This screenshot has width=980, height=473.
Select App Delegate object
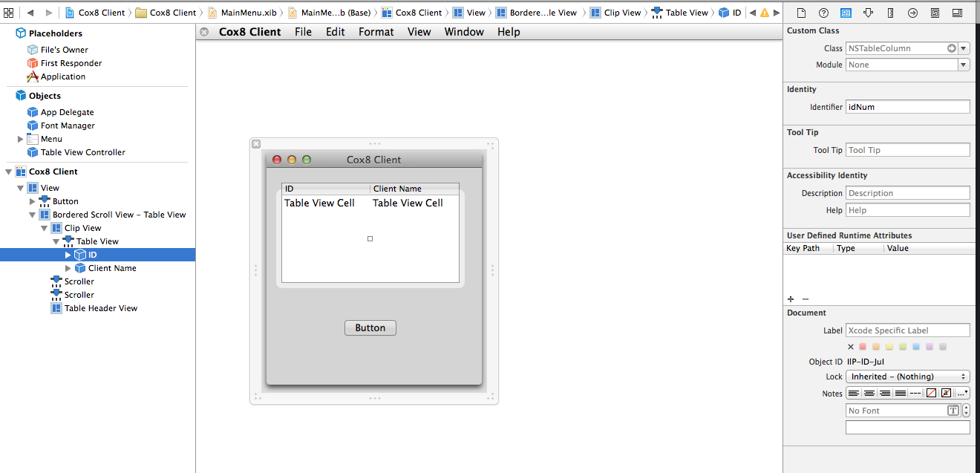pyautogui.click(x=61, y=112)
